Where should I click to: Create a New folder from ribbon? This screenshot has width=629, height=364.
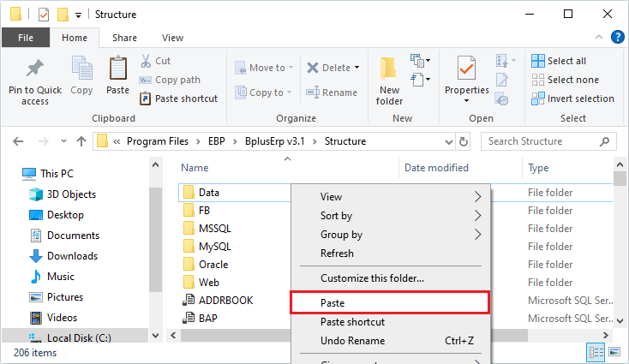point(389,81)
